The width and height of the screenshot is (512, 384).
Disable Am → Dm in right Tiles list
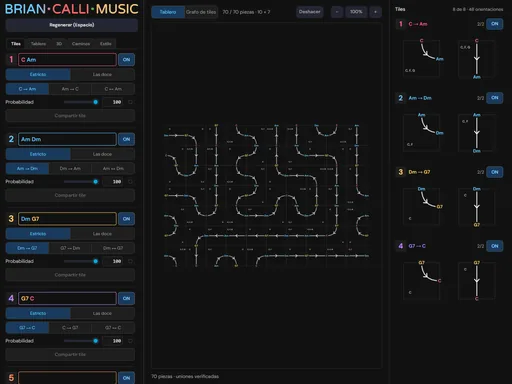[495, 98]
